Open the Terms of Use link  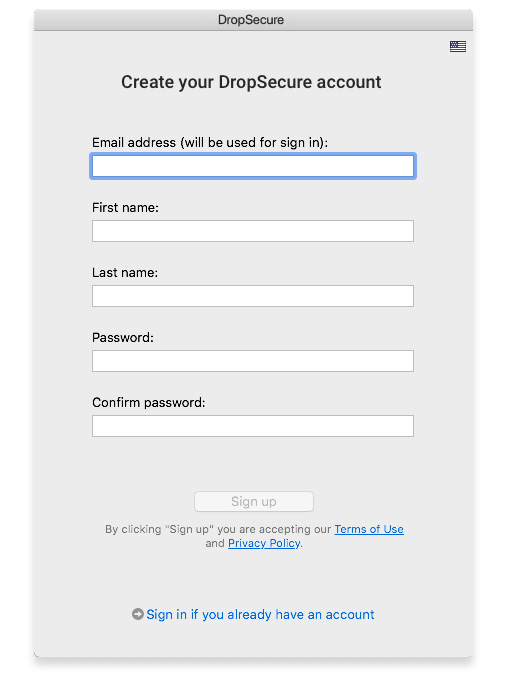(x=369, y=529)
